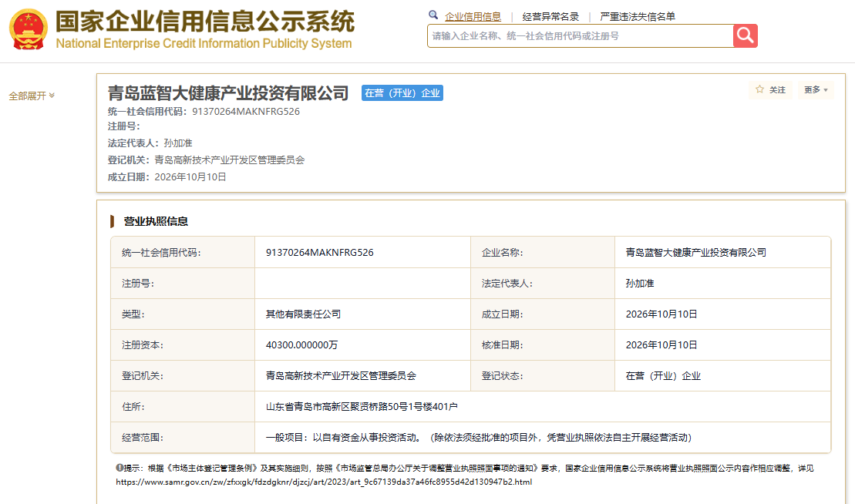Switch to the 严重违法失信名单 tab
This screenshot has height=504, width=855.
tap(638, 17)
